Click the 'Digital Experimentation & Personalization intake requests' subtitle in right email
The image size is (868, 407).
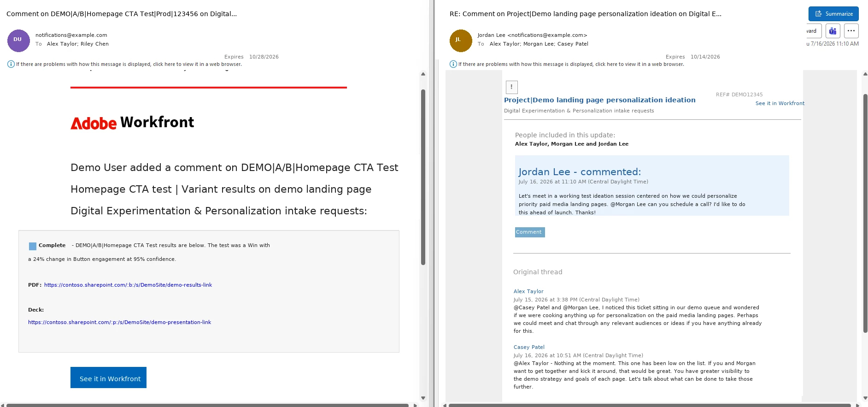(579, 111)
